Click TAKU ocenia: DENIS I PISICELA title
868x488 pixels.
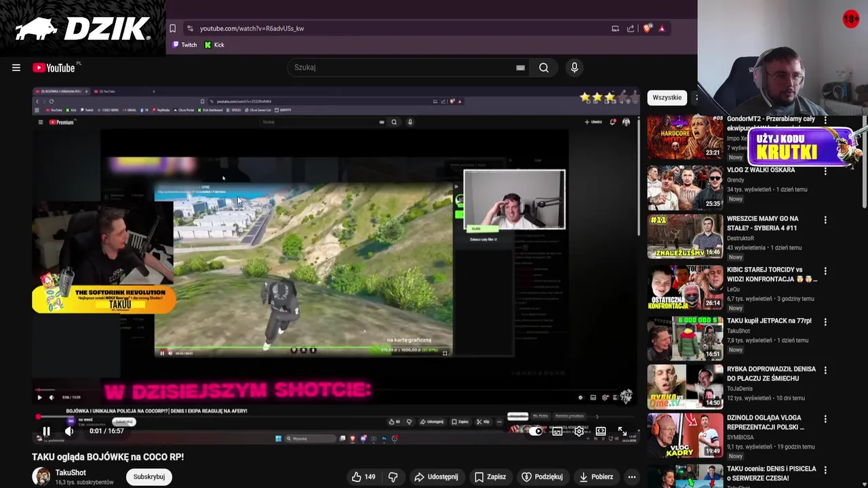click(772, 474)
